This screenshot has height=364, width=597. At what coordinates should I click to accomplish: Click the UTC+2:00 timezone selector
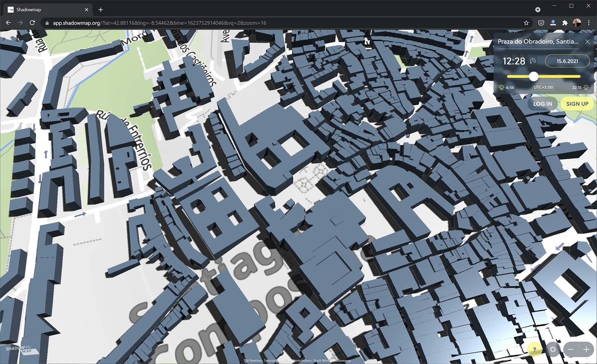coord(543,87)
